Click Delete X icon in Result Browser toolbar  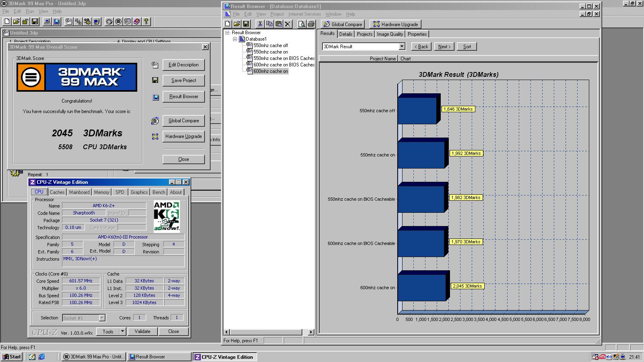pyautogui.click(x=287, y=24)
